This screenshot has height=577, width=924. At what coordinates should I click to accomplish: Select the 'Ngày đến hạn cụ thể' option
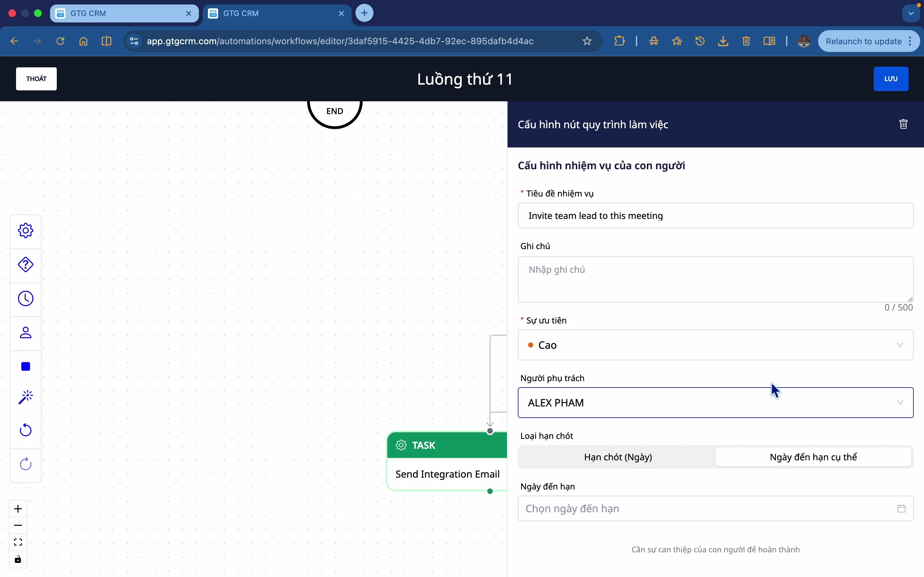[813, 457]
